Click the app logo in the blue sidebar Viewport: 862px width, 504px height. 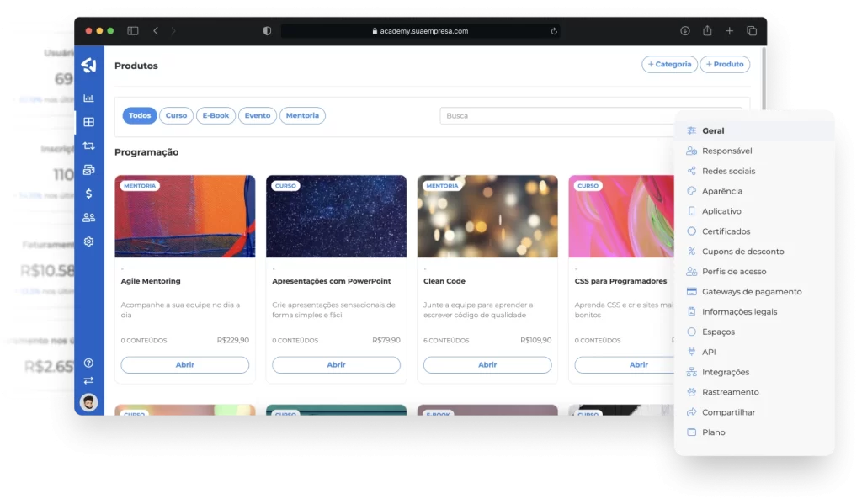click(88, 66)
